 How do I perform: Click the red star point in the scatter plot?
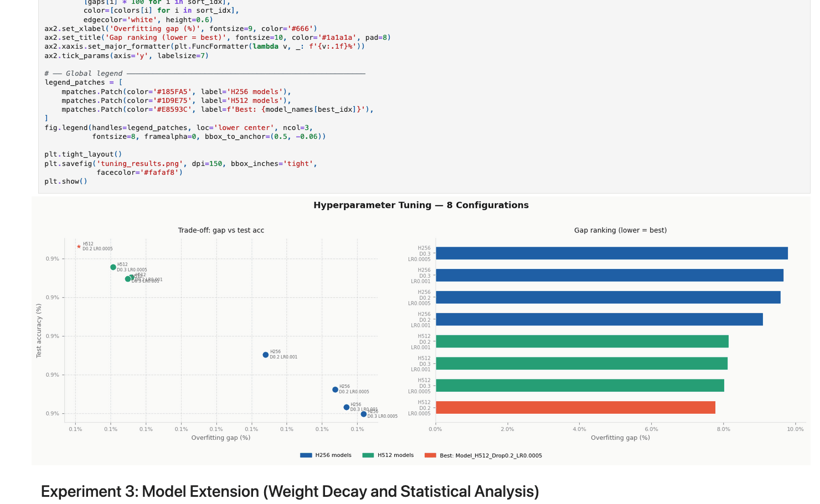point(79,247)
